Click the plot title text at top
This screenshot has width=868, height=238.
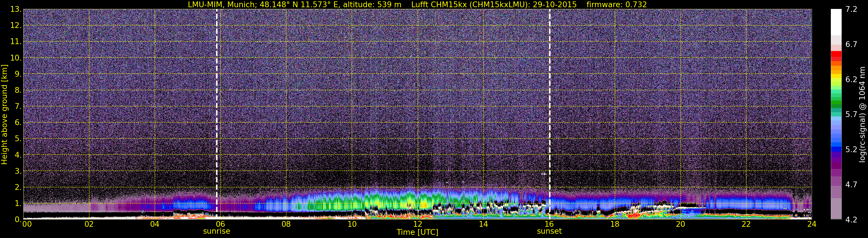417,4
